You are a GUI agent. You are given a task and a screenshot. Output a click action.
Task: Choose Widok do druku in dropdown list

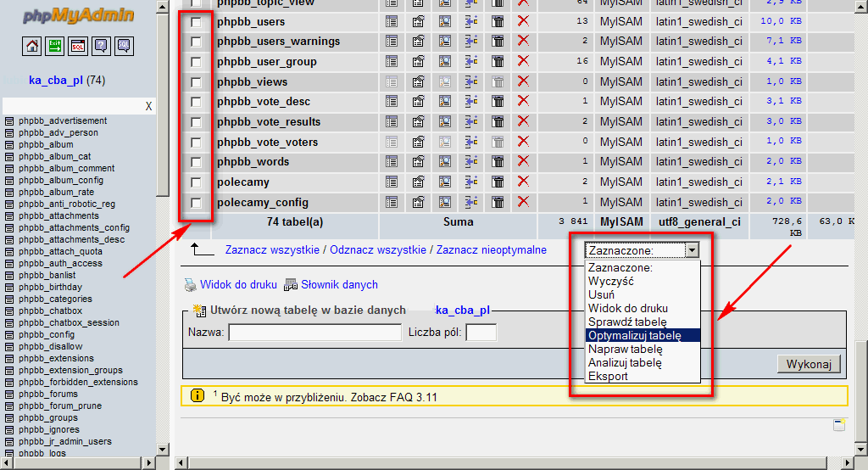click(643, 308)
